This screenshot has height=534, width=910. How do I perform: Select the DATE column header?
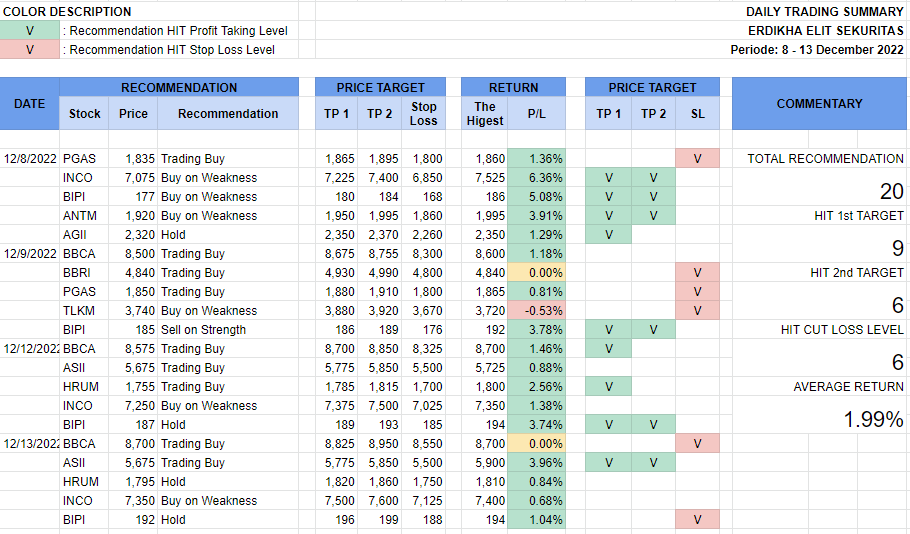(x=30, y=104)
